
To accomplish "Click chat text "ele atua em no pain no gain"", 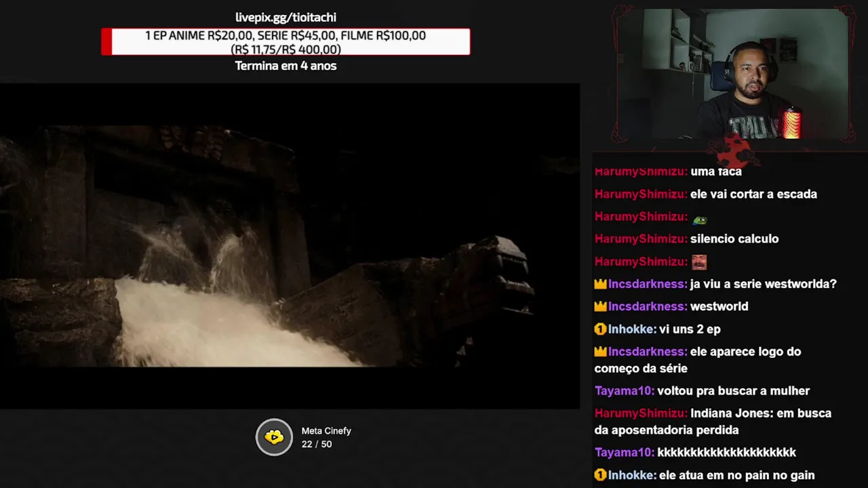I will [737, 476].
